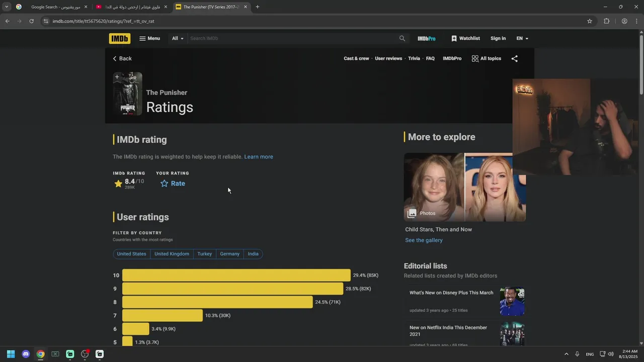This screenshot has width=644, height=362.
Task: Select The Punisher IMDb browser tab
Action: click(211, 7)
